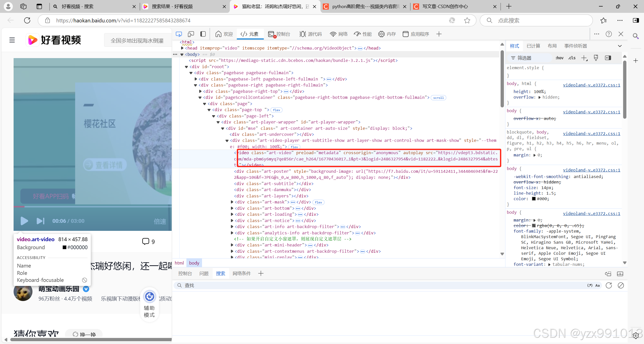Close the DevTools panel

pyautogui.click(x=621, y=34)
